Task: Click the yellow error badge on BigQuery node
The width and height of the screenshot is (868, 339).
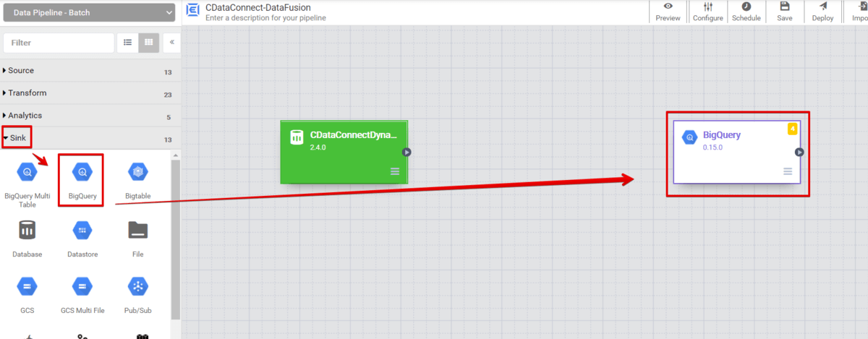Action: 792,129
